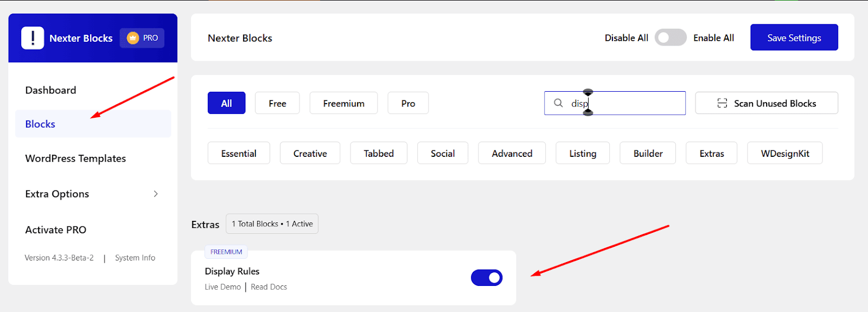Select Activate PRO in the sidebar
This screenshot has width=868, height=312.
55,230
